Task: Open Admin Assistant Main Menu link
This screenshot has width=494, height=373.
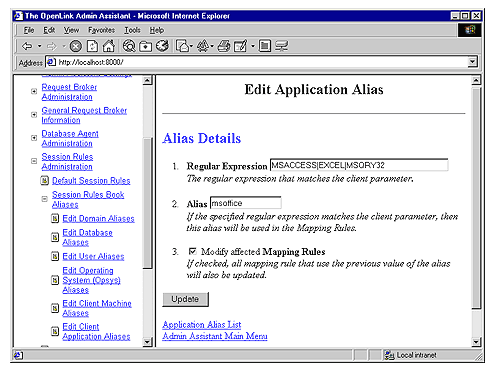Action: pos(215,336)
